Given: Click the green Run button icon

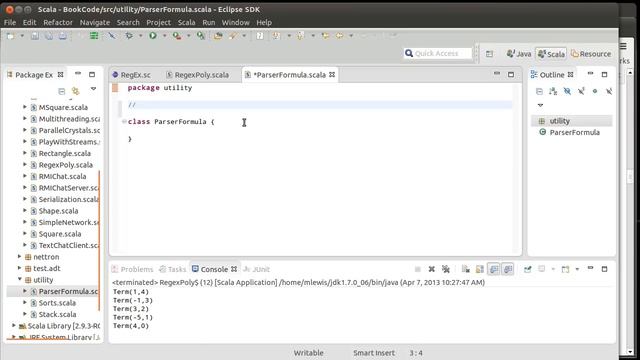Looking at the screenshot, I should [x=153, y=36].
